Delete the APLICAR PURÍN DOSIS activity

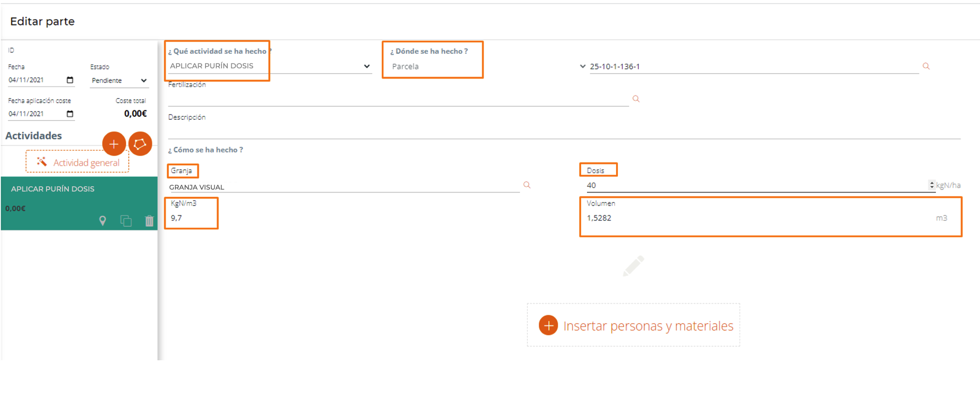(x=149, y=221)
